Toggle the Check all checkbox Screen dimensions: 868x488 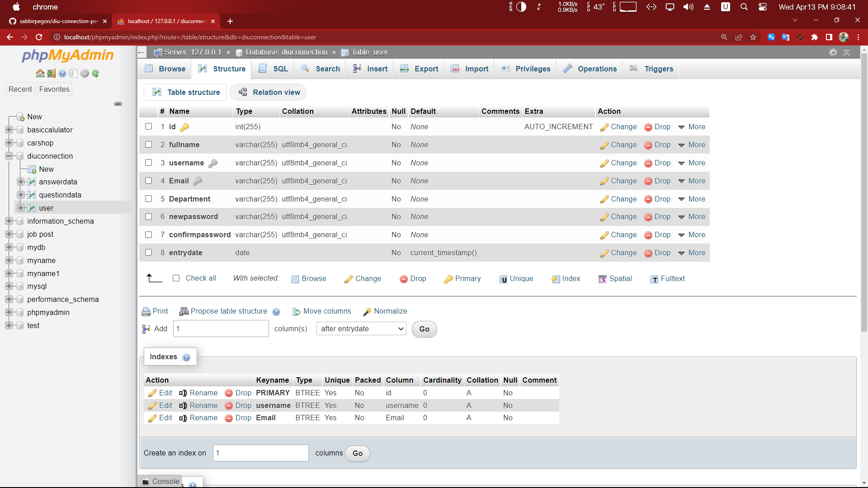pos(176,278)
